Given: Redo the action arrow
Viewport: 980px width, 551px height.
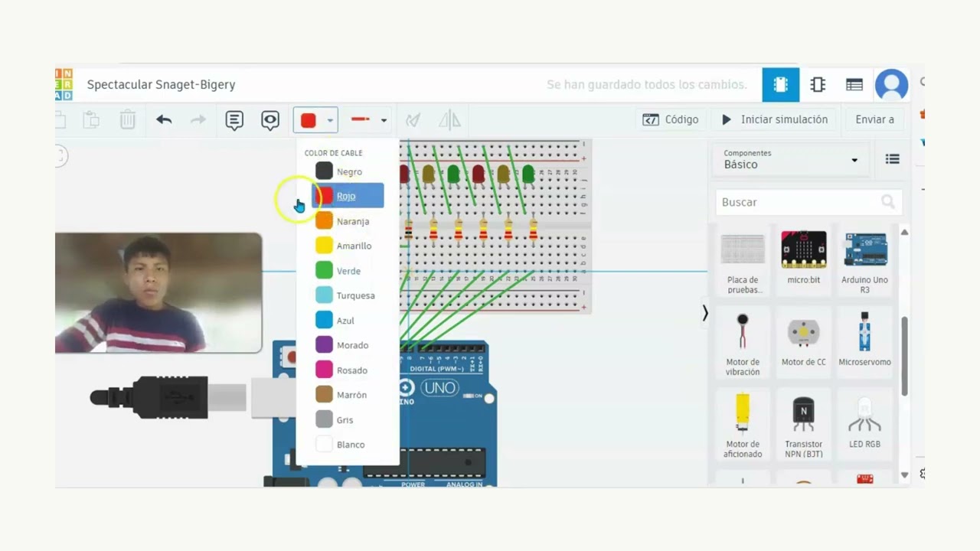Looking at the screenshot, I should point(198,119).
